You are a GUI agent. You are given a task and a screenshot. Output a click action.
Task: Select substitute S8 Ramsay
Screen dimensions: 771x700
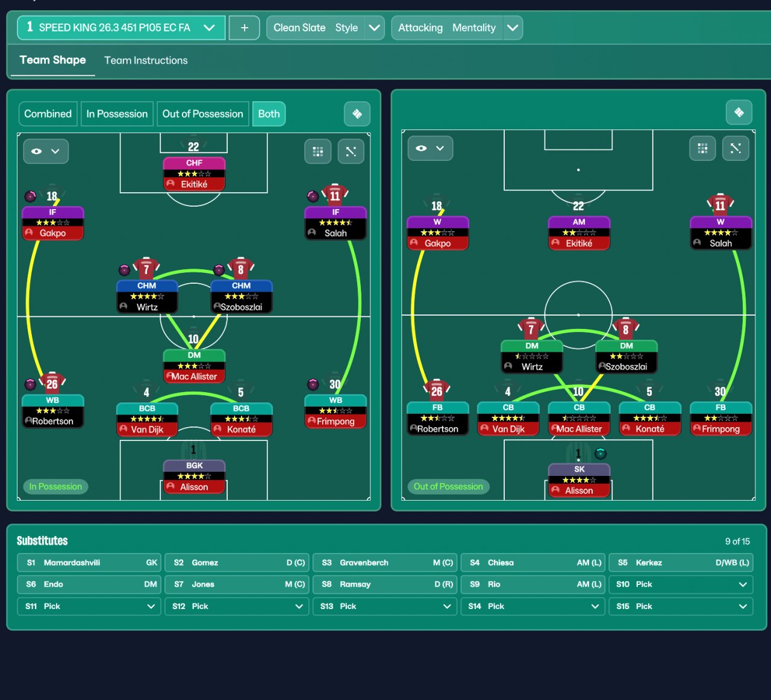click(x=385, y=584)
